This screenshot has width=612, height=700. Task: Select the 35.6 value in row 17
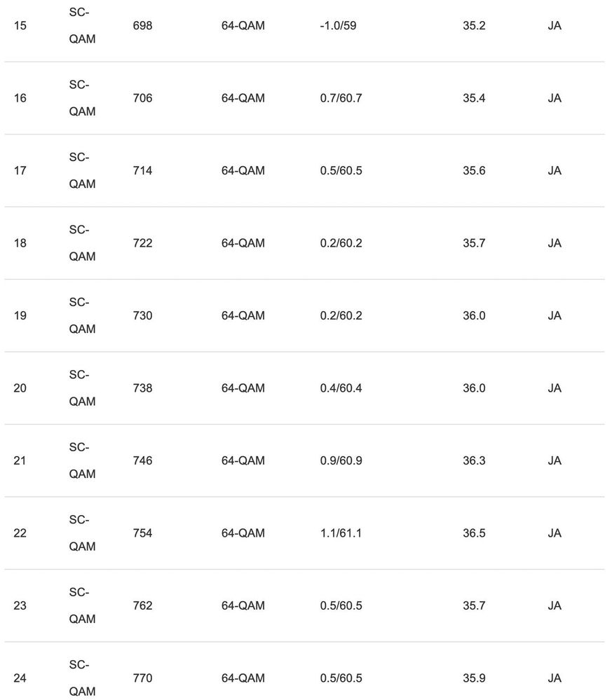point(474,170)
